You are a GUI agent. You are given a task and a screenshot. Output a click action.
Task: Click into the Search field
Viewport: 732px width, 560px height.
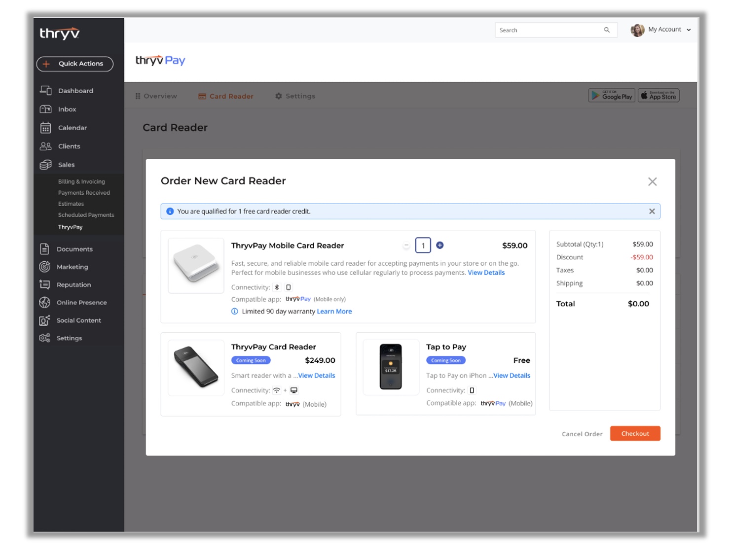tap(556, 30)
